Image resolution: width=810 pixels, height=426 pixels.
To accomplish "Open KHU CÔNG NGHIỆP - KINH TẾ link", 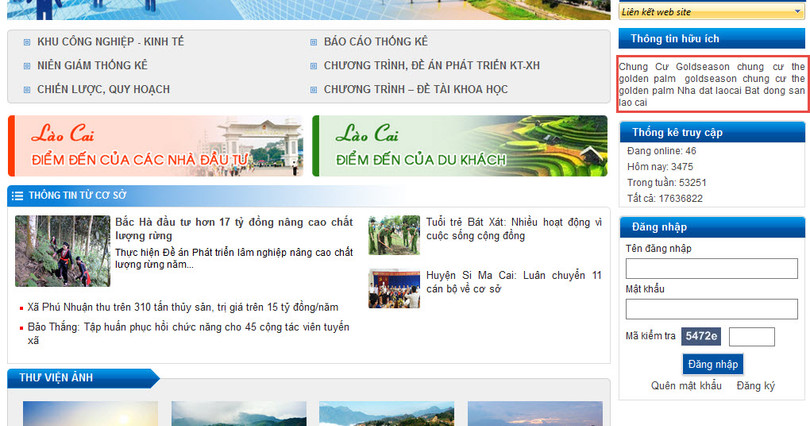I will tap(110, 42).
